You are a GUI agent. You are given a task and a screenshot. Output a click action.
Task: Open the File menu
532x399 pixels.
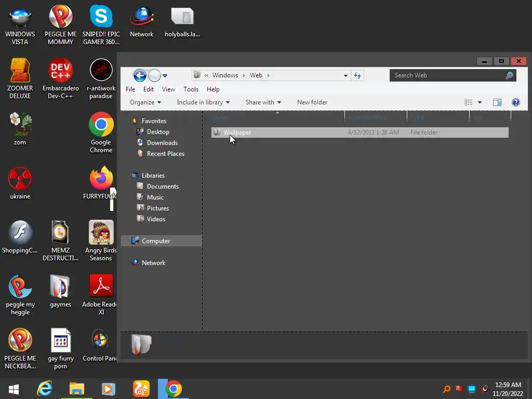point(130,89)
